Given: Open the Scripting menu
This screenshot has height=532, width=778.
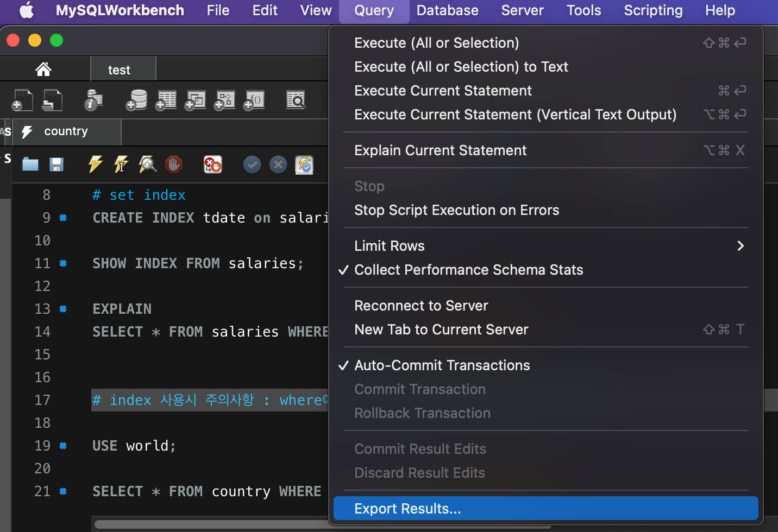Looking at the screenshot, I should 653,10.
